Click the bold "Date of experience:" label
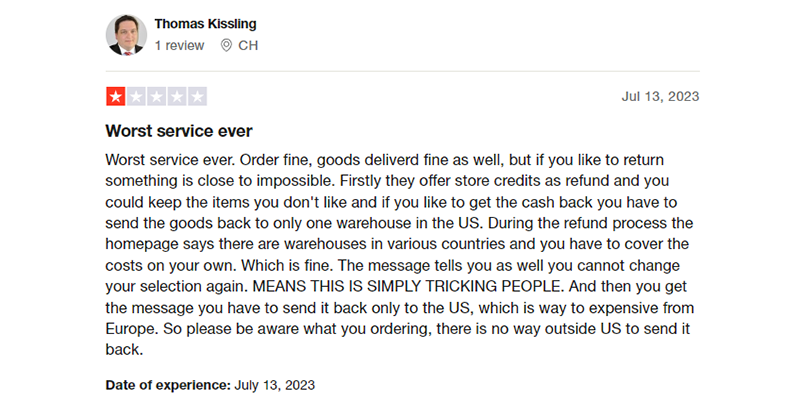 tap(168, 384)
